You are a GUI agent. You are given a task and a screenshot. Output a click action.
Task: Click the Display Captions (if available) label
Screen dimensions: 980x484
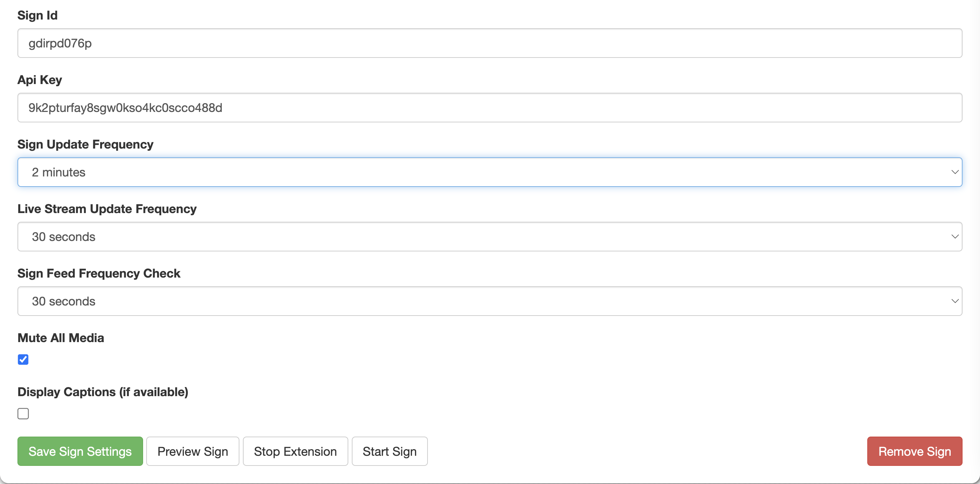[103, 392]
